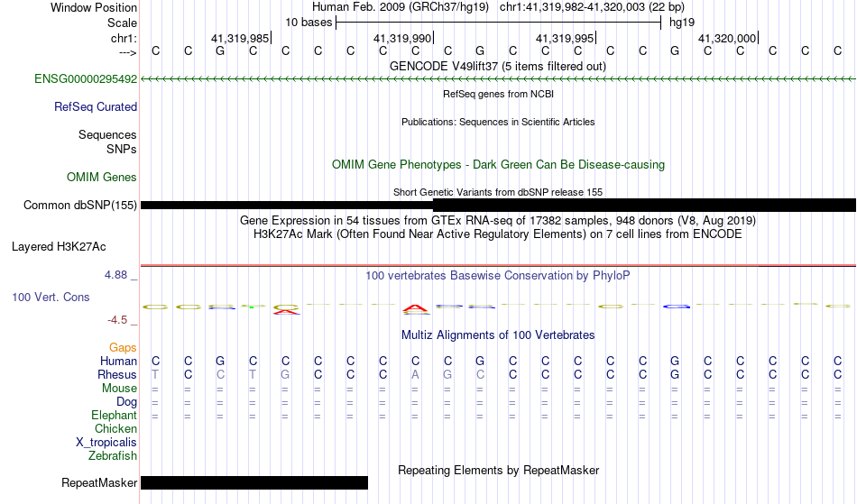Select the Rhesus alignment row label
The height and width of the screenshot is (504, 857).
click(117, 374)
